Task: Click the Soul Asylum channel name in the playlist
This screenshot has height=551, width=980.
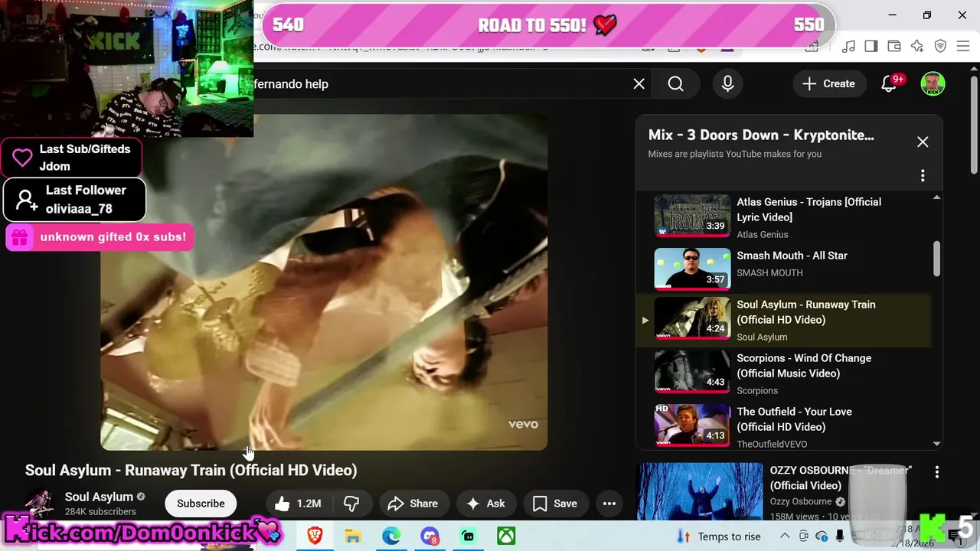Action: point(762,337)
